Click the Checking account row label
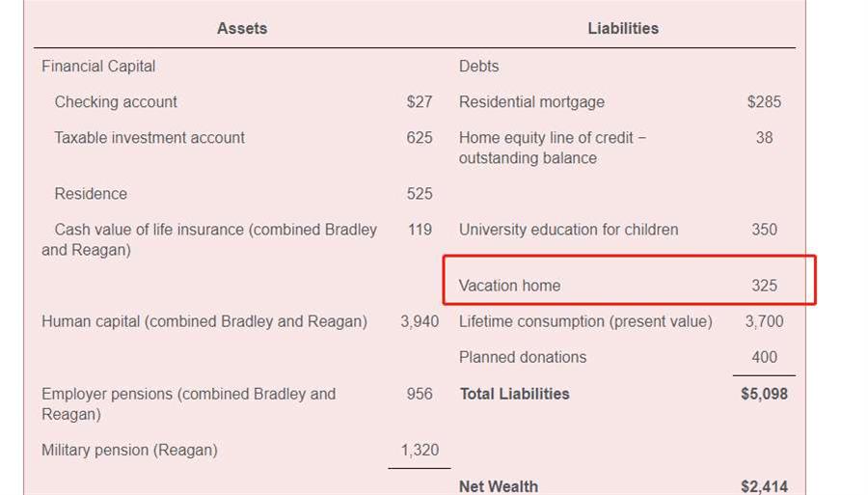Screen dimensions: 868x495 tap(116, 102)
